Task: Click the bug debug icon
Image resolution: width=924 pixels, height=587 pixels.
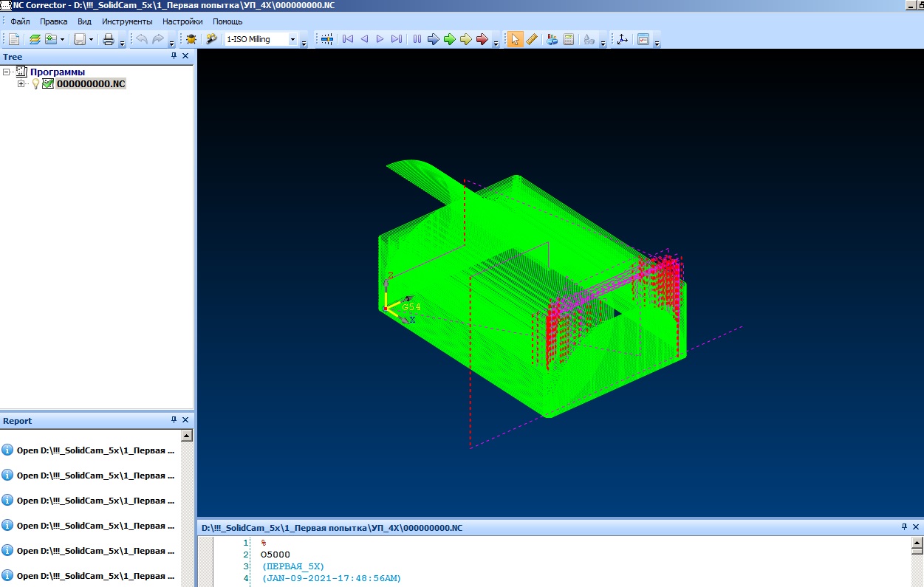Action: [x=191, y=39]
